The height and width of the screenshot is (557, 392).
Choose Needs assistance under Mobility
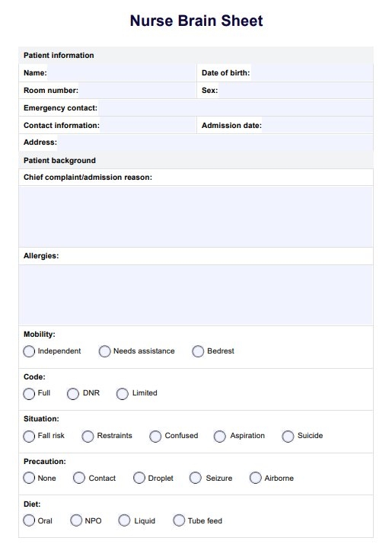click(x=104, y=351)
